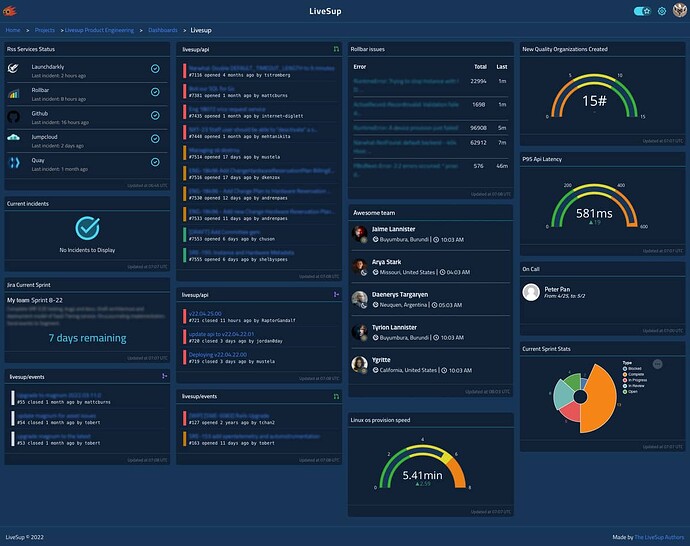Toggle the In Progress legend item
This screenshot has width=690, height=546.
point(635,380)
